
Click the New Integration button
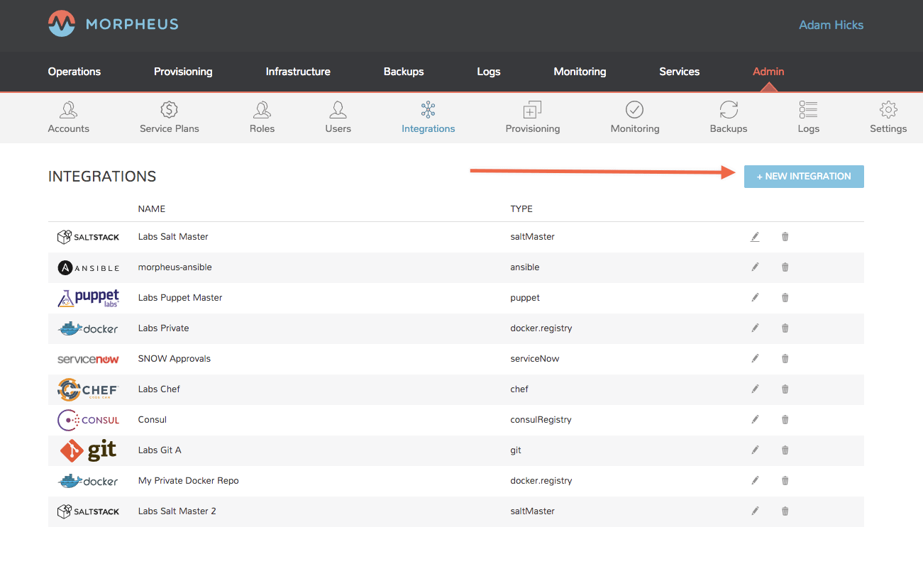point(804,177)
